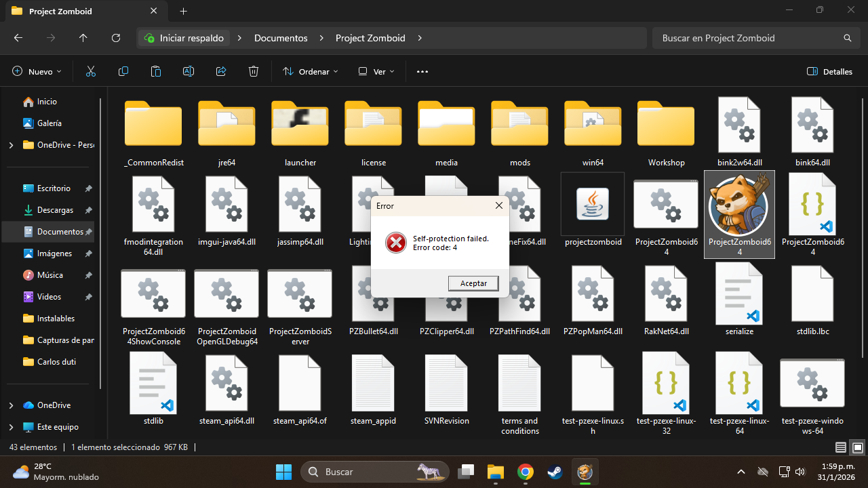The width and height of the screenshot is (868, 488).
Task: Open the Ordenar dropdown
Action: point(310,71)
